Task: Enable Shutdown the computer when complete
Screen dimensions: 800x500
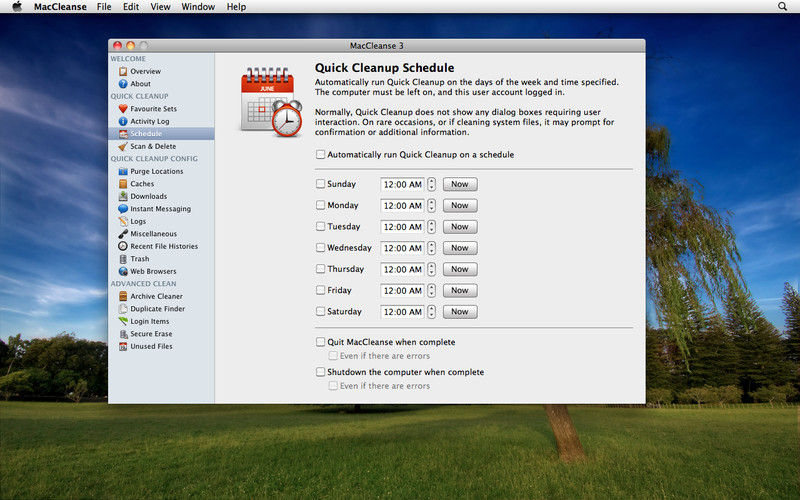Action: (320, 372)
